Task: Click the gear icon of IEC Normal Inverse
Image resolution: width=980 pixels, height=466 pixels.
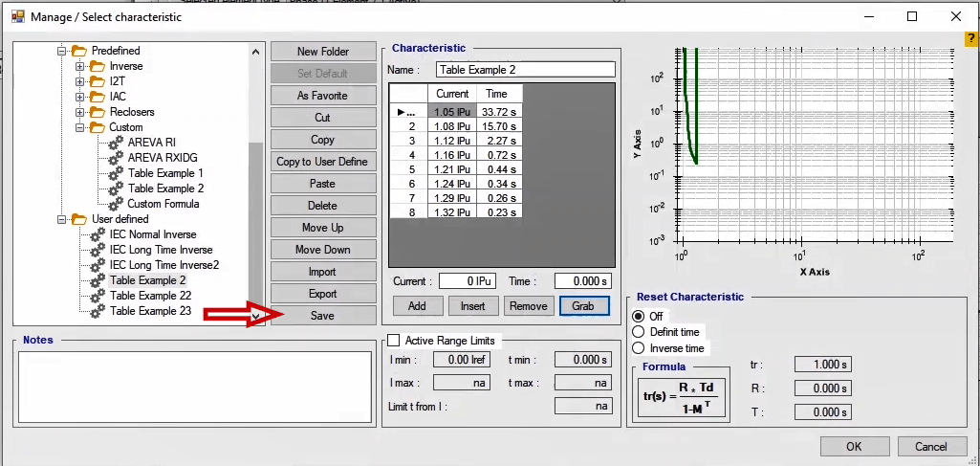Action: click(98, 234)
